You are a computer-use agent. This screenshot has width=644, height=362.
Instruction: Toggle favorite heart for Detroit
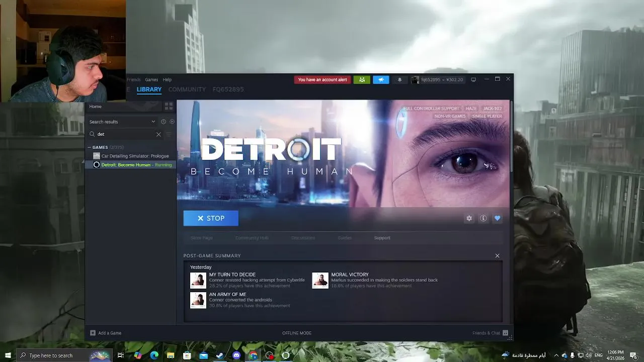(x=497, y=218)
